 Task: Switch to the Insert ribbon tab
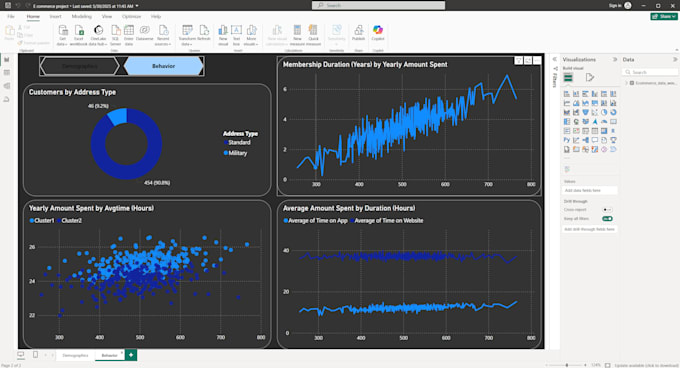coord(56,16)
